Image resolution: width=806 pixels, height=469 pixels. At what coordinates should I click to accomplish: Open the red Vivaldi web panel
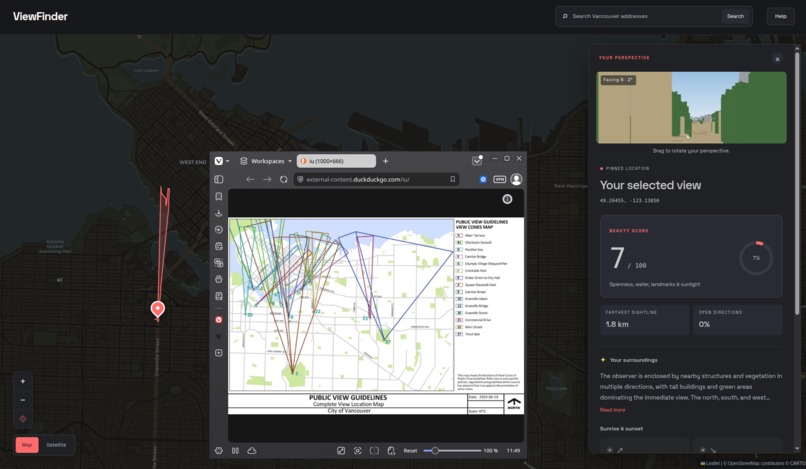pyautogui.click(x=218, y=319)
